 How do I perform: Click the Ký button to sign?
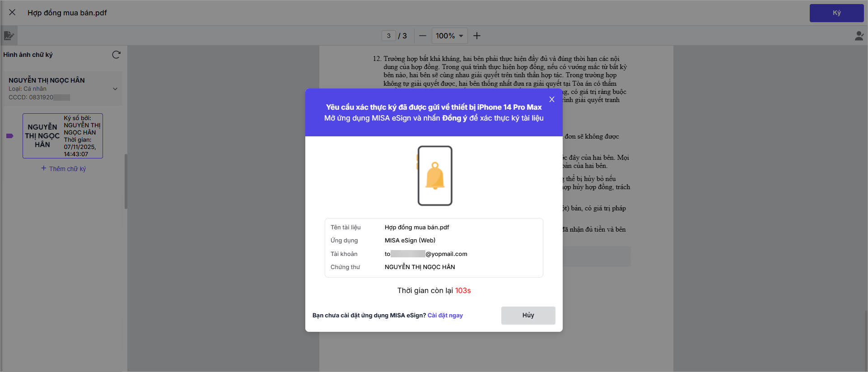tap(836, 13)
